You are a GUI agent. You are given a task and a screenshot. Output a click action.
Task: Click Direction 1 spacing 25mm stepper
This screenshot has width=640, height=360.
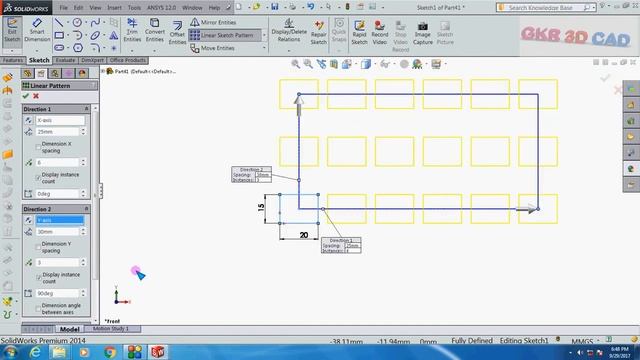point(83,131)
